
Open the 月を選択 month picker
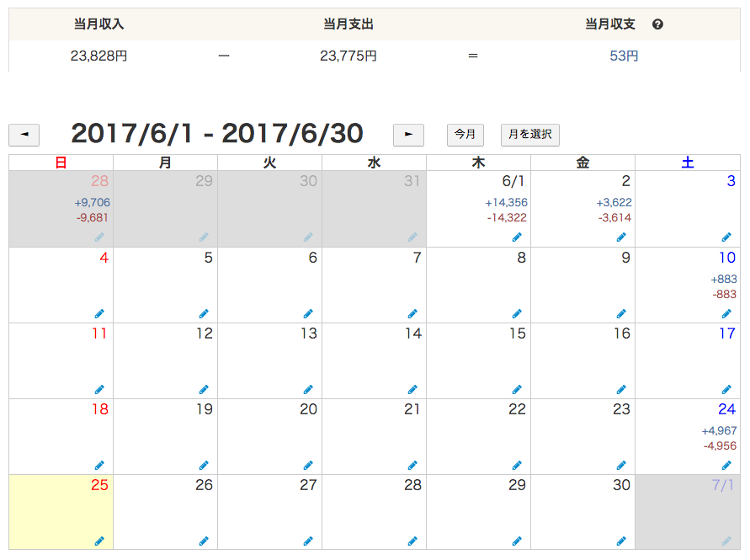pos(530,135)
